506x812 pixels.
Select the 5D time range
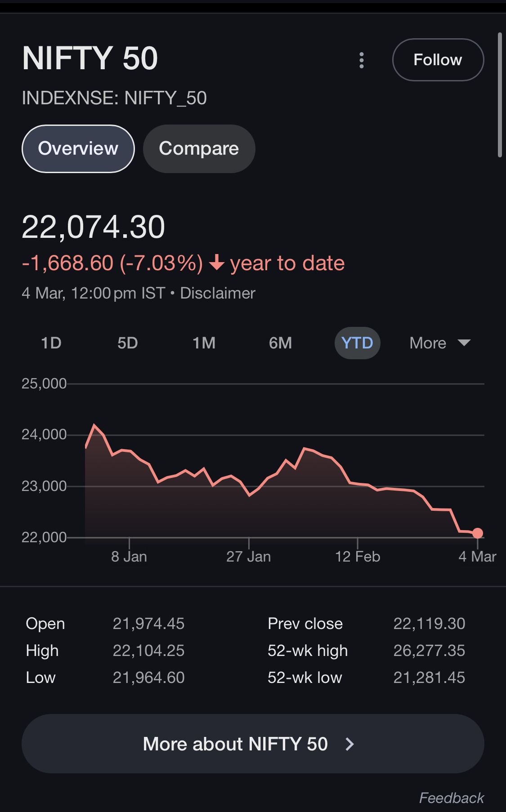[127, 343]
